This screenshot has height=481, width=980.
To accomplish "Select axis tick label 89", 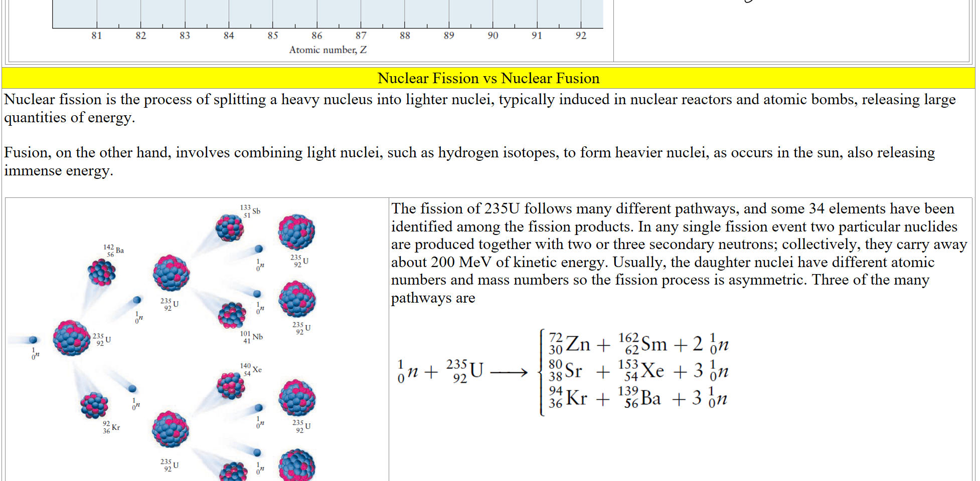I will click(449, 36).
